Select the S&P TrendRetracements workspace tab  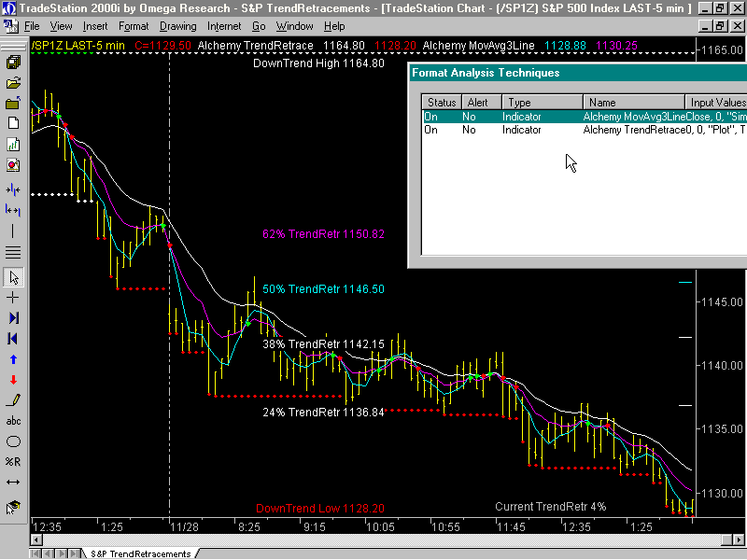point(140,553)
